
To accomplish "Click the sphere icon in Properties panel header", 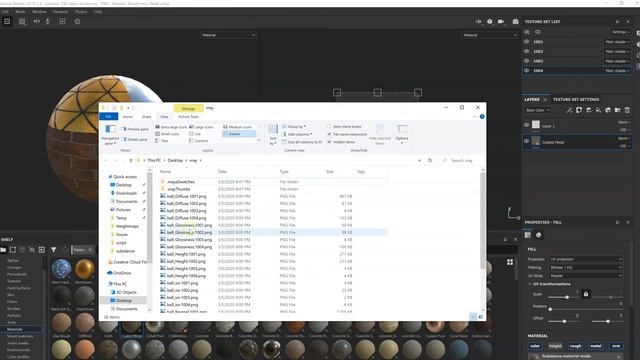I will coord(539,235).
